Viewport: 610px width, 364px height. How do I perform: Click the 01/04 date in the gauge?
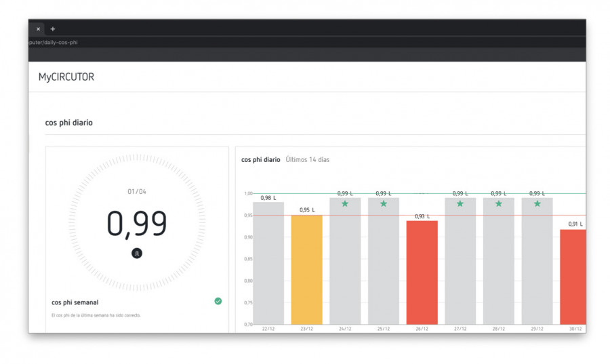click(137, 191)
